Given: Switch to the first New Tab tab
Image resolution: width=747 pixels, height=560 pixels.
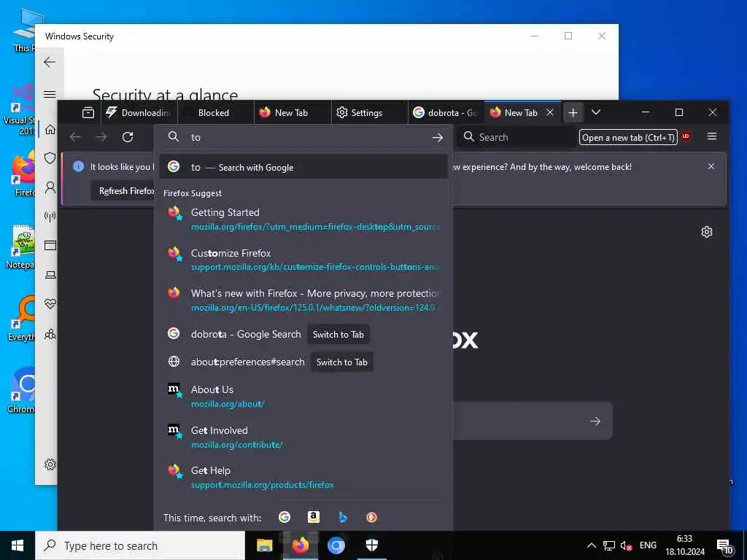Looking at the screenshot, I should click(293, 113).
